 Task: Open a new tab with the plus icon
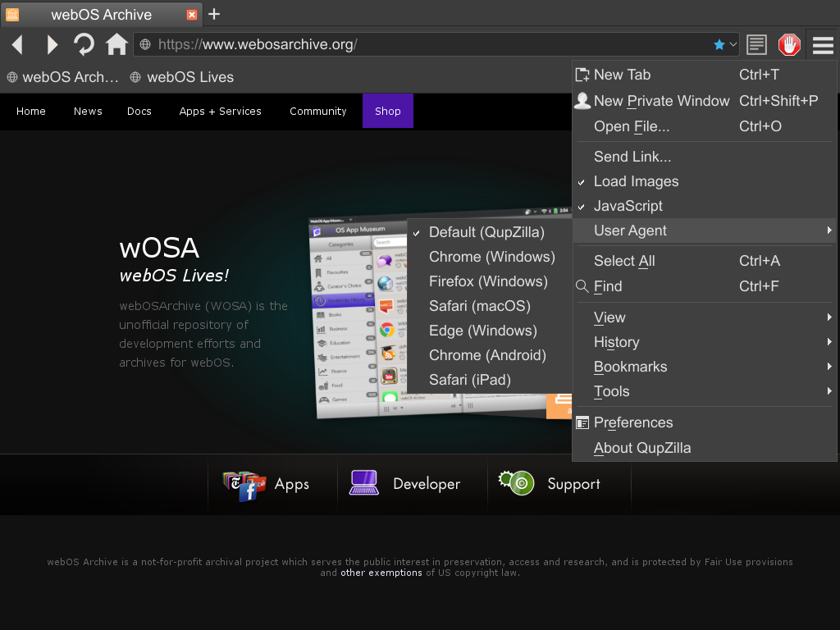coord(212,14)
